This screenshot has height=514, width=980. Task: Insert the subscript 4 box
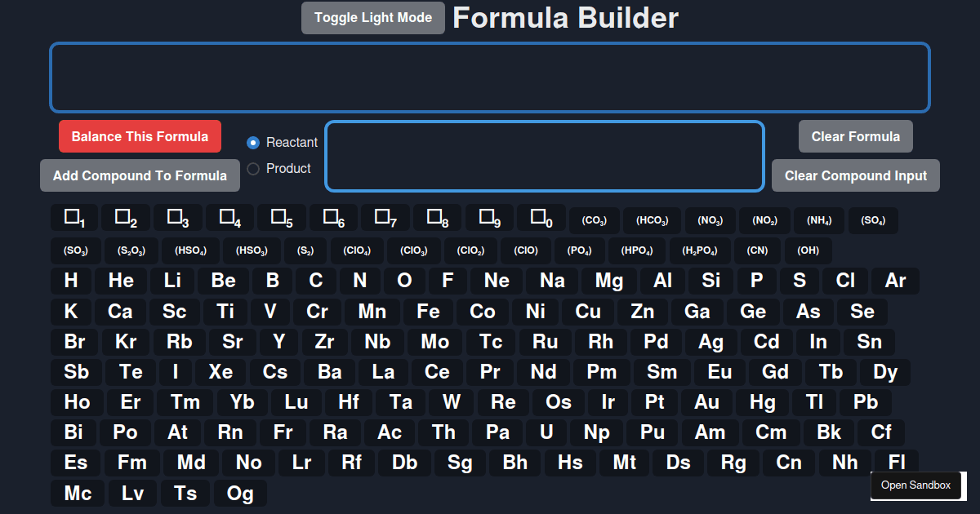point(230,218)
